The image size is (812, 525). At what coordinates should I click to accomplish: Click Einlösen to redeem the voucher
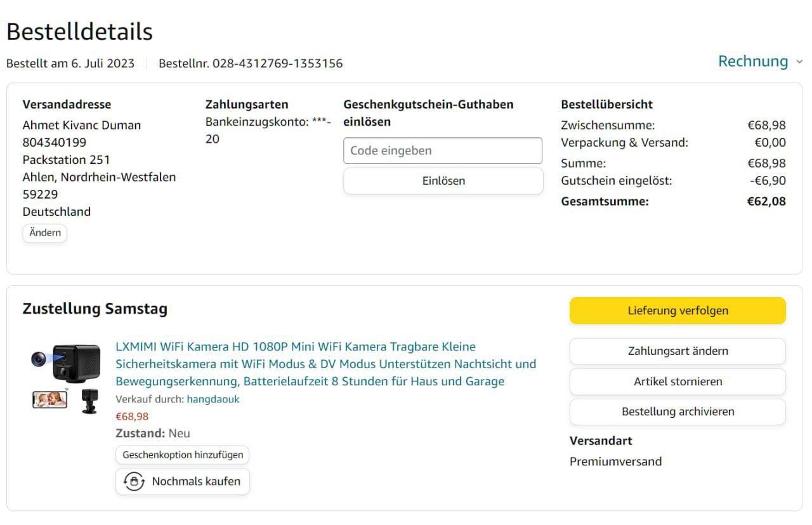coord(443,181)
